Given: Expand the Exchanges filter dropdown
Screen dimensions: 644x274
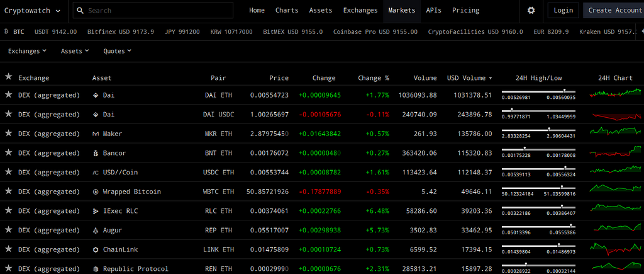Looking at the screenshot, I should point(27,51).
